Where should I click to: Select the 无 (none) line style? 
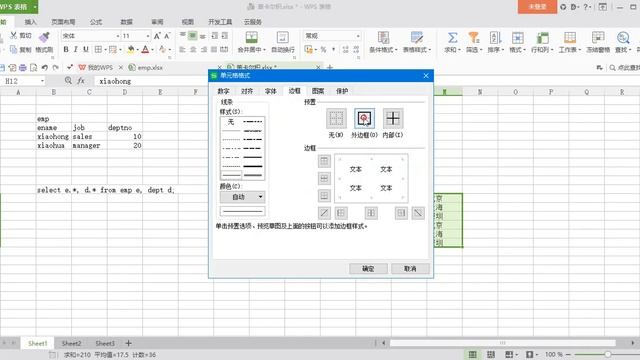point(231,122)
